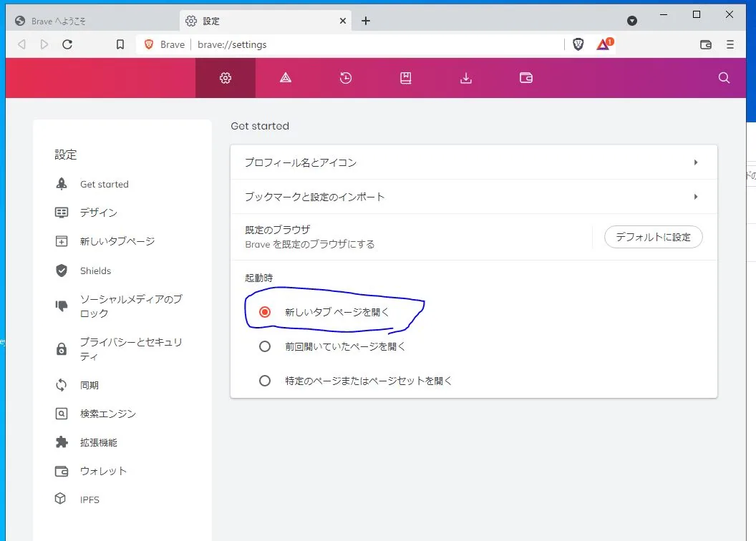This screenshot has height=541, width=756.
Task: Click the デフォルトに設定 button
Action: [653, 237]
